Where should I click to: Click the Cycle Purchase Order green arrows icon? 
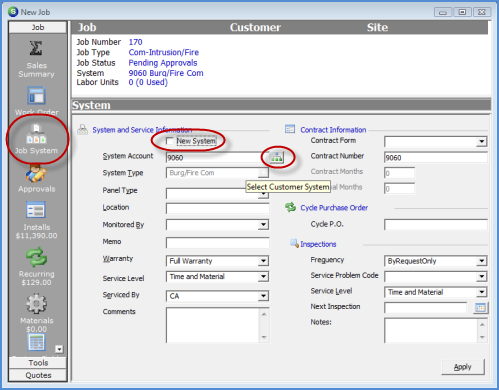pos(290,207)
